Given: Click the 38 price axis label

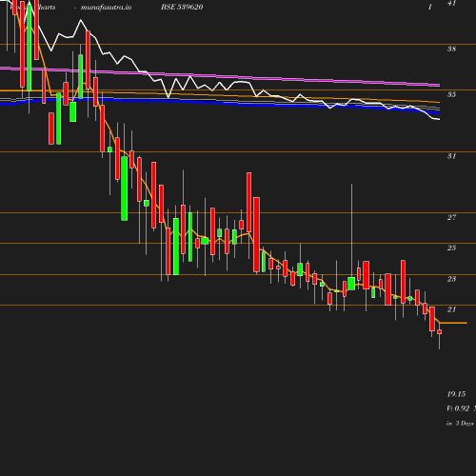Looking at the screenshot, I should (x=451, y=49).
